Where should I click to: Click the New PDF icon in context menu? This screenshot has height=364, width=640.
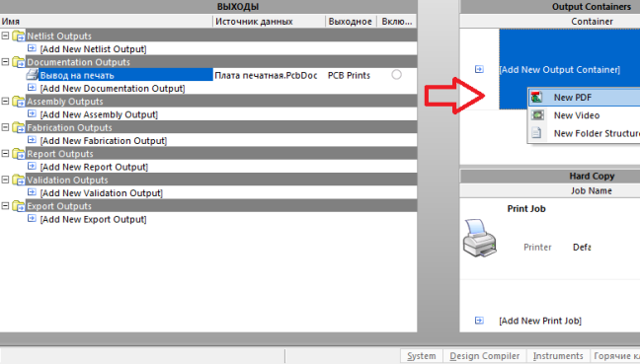click(x=536, y=97)
